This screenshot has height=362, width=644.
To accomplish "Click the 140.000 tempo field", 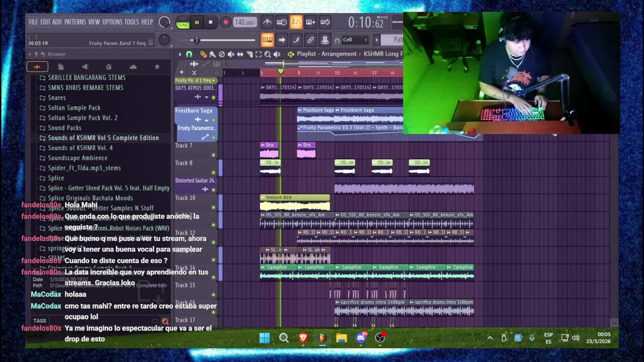I will 245,22.
